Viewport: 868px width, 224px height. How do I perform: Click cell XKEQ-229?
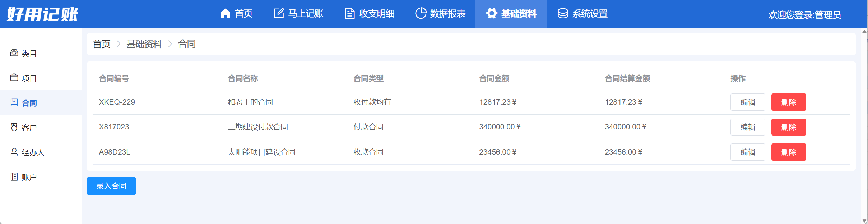coord(117,102)
